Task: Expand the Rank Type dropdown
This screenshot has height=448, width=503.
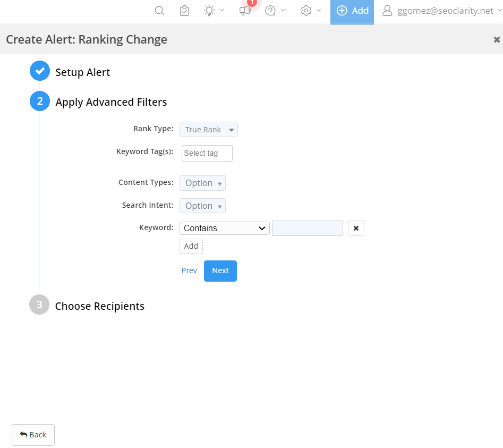Action: click(x=209, y=130)
